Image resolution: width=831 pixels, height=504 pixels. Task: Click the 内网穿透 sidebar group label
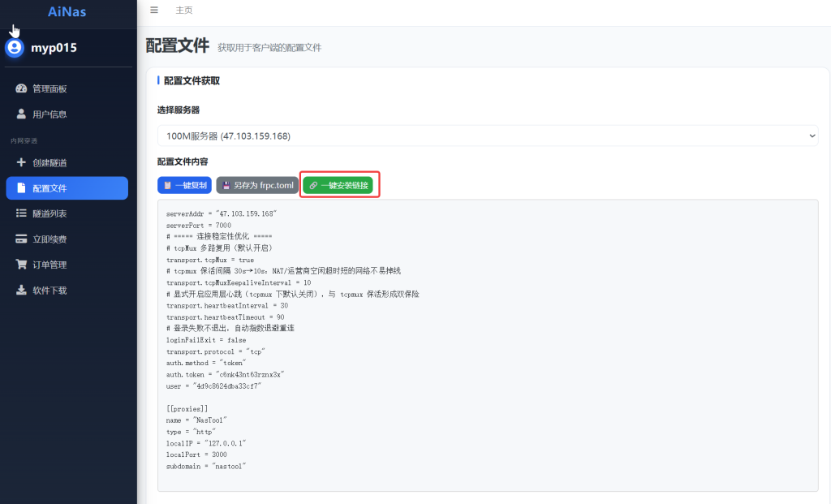point(24,140)
